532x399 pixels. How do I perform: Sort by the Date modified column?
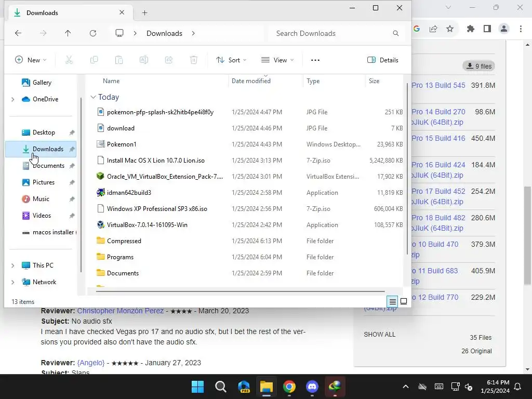tap(251, 81)
